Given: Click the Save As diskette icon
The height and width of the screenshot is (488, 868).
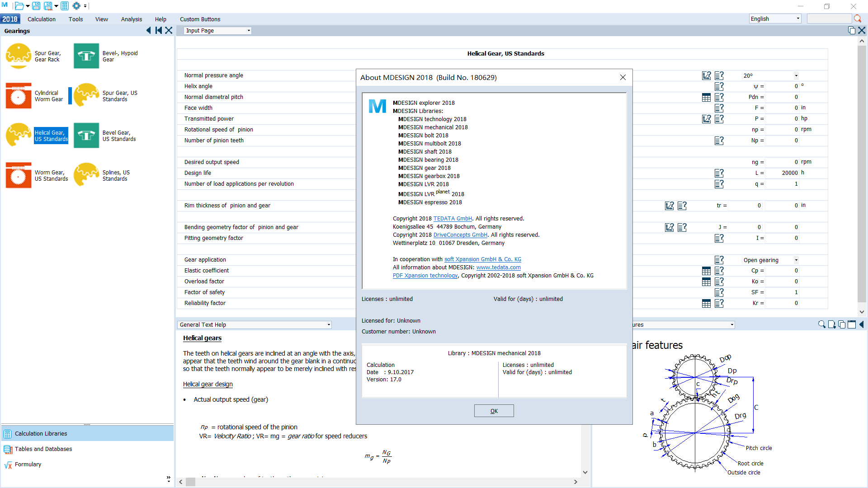Looking at the screenshot, I should (47, 6).
